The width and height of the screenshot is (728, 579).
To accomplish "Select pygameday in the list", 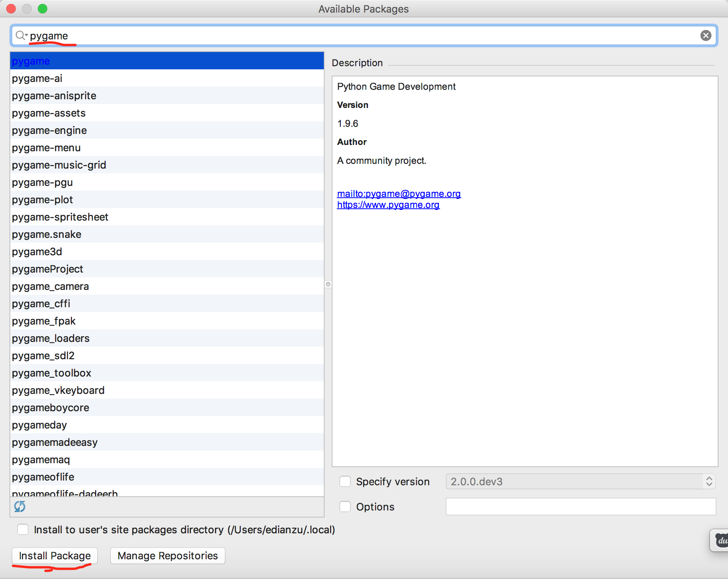I will pos(167,425).
